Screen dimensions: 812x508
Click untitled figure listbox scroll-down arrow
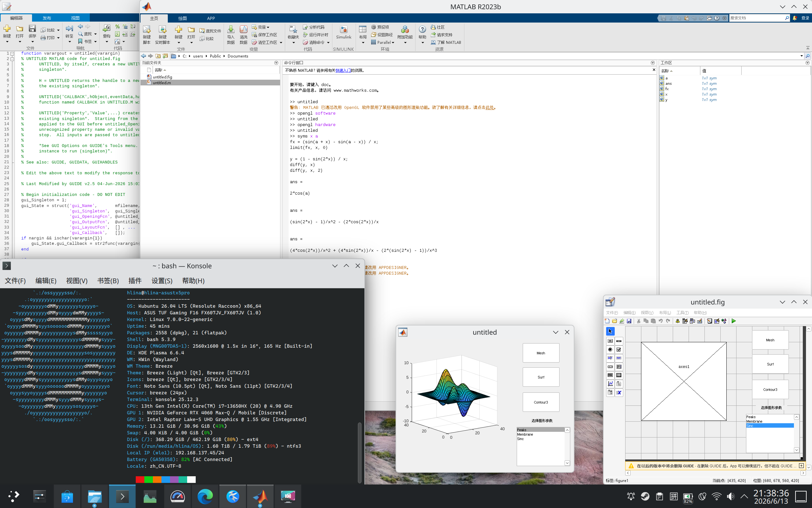(567, 463)
